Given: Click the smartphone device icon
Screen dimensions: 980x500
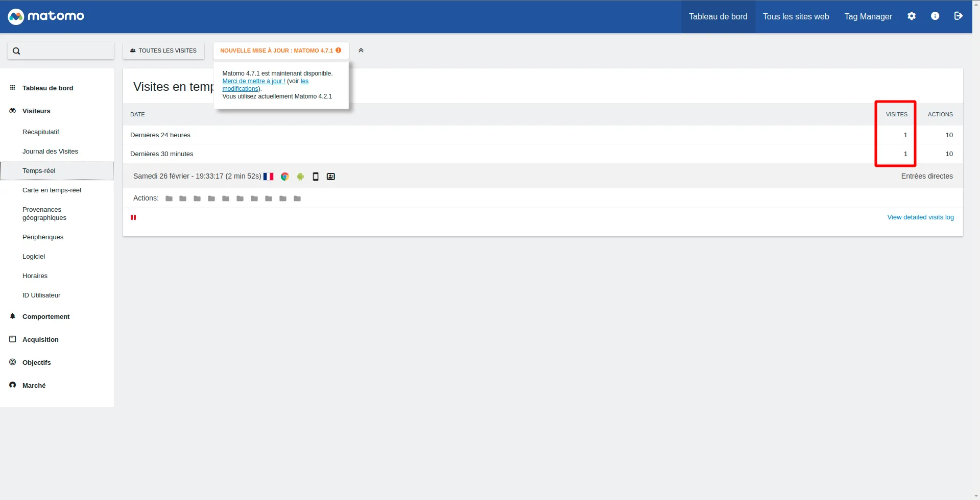Looking at the screenshot, I should click(316, 177).
